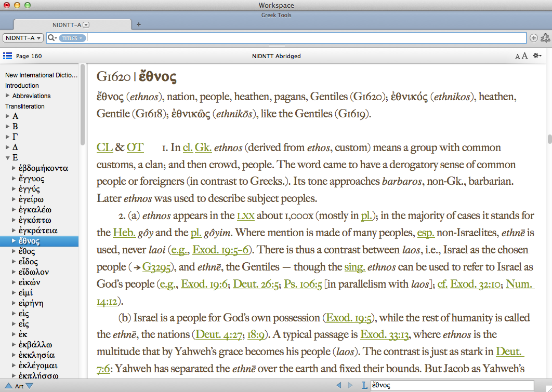Decrease text size with the small A
552x392 pixels.
coord(517,56)
